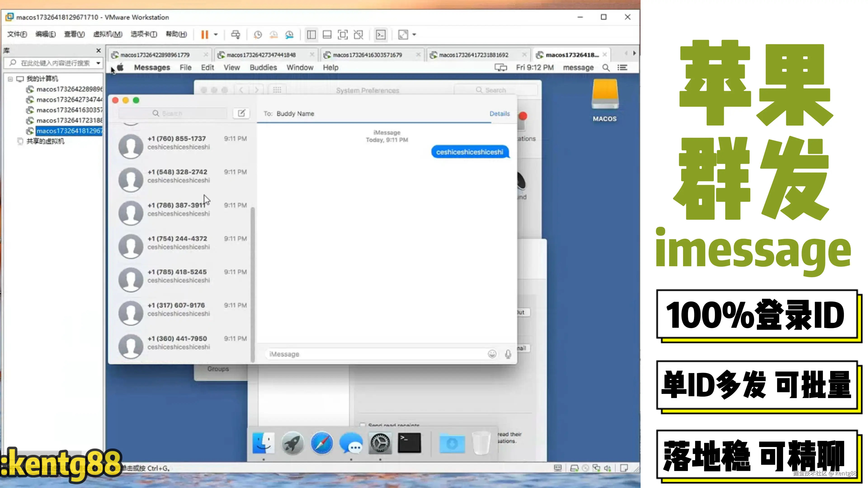Click the compose new message icon
This screenshot has width=868, height=488.
pyautogui.click(x=241, y=113)
